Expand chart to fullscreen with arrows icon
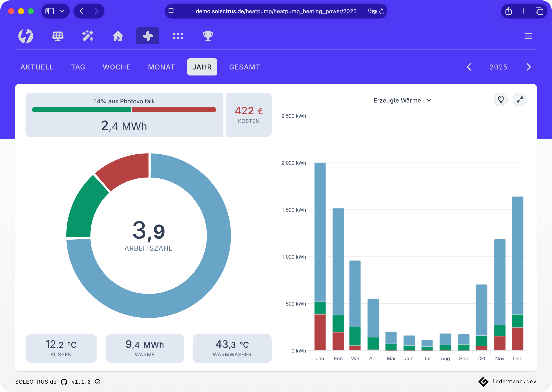The image size is (552, 392). tap(519, 100)
